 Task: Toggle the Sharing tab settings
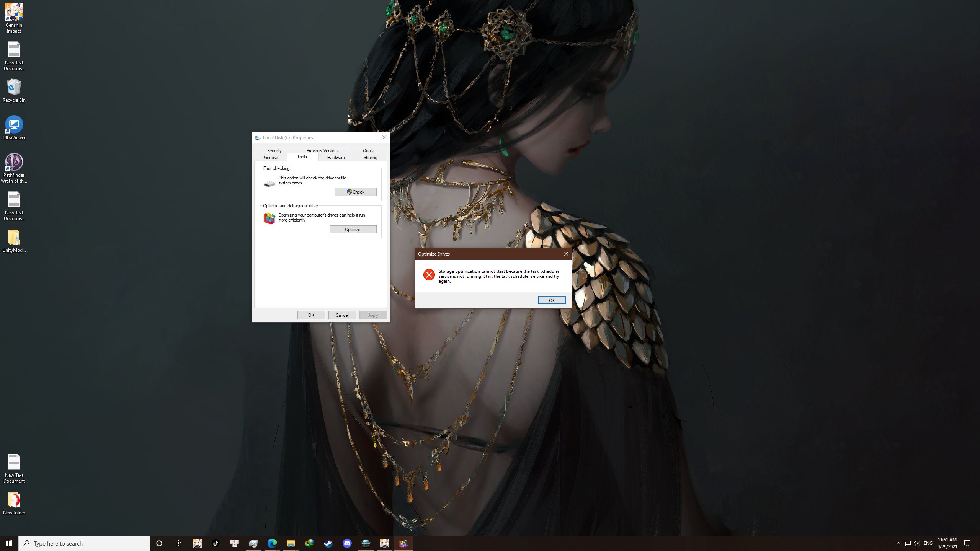[x=370, y=157]
